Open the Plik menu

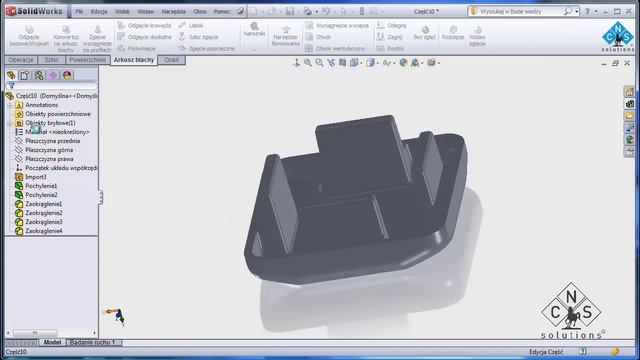(x=79, y=11)
